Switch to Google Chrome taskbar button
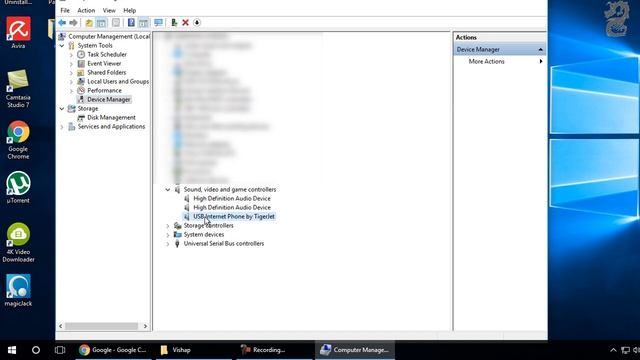The width and height of the screenshot is (640, 360). 113,350
